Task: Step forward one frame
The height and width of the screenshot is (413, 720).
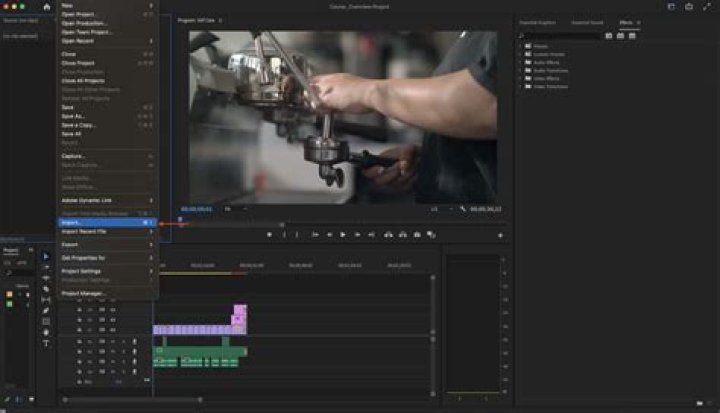Action: pos(357,235)
